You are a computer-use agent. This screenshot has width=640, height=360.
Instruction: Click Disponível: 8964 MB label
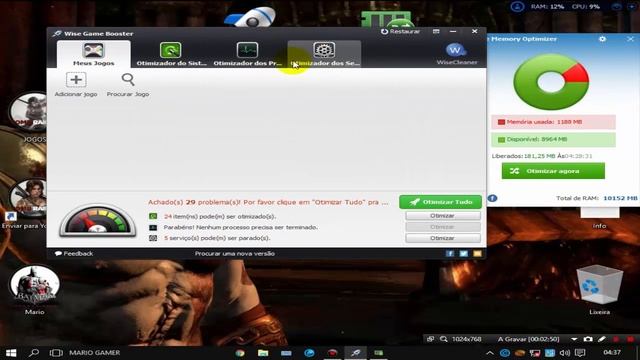[553, 139]
